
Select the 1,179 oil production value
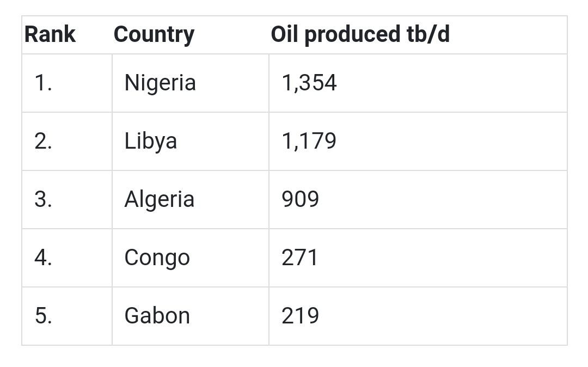click(309, 141)
